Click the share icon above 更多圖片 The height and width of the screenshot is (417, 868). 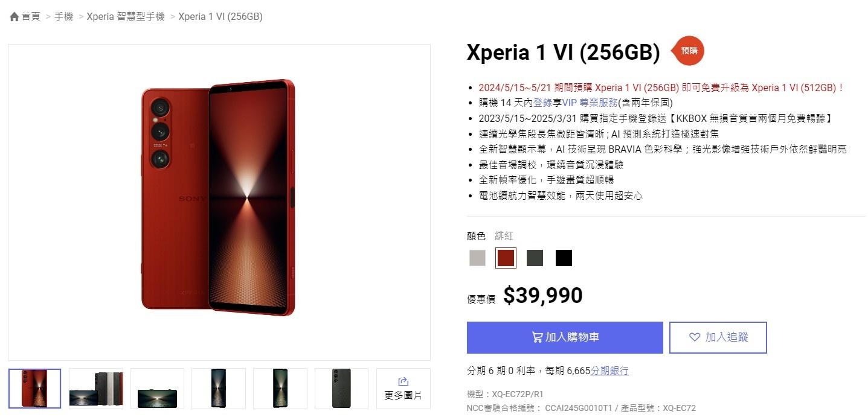pyautogui.click(x=403, y=381)
